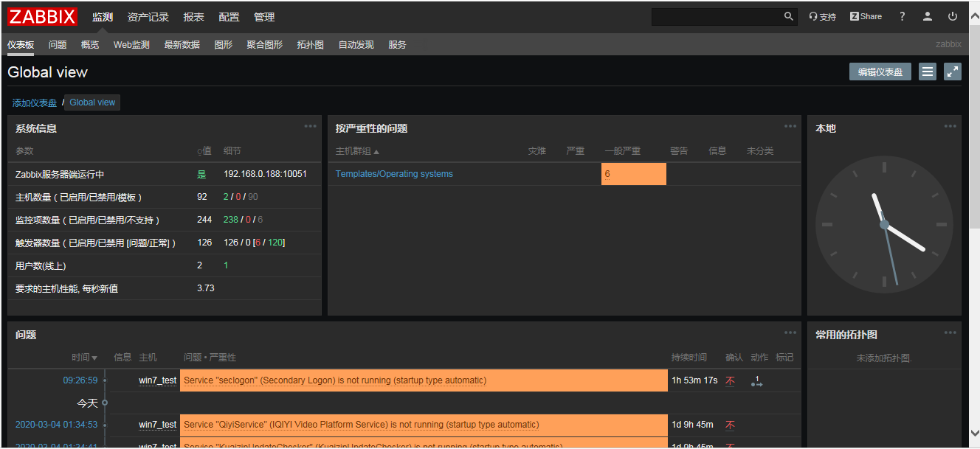The image size is (980, 449).
Task: Click the 添加仪表盘 breadcrumb link
Action: click(x=35, y=103)
